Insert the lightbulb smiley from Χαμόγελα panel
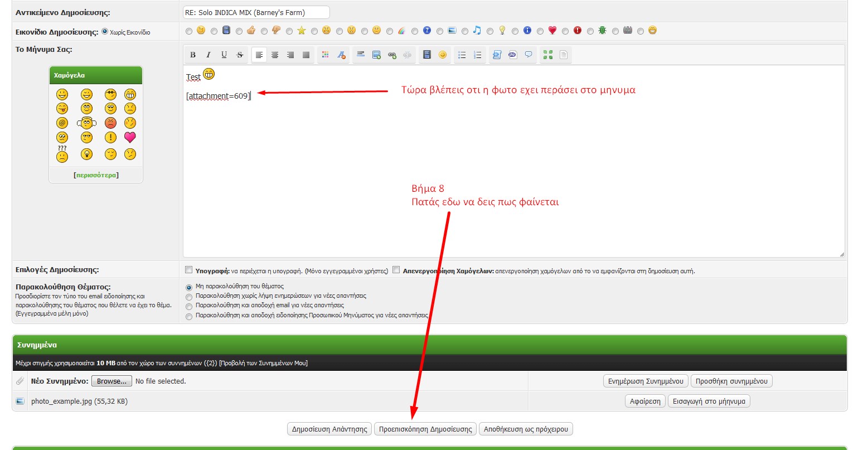868x450 pixels. [86, 154]
